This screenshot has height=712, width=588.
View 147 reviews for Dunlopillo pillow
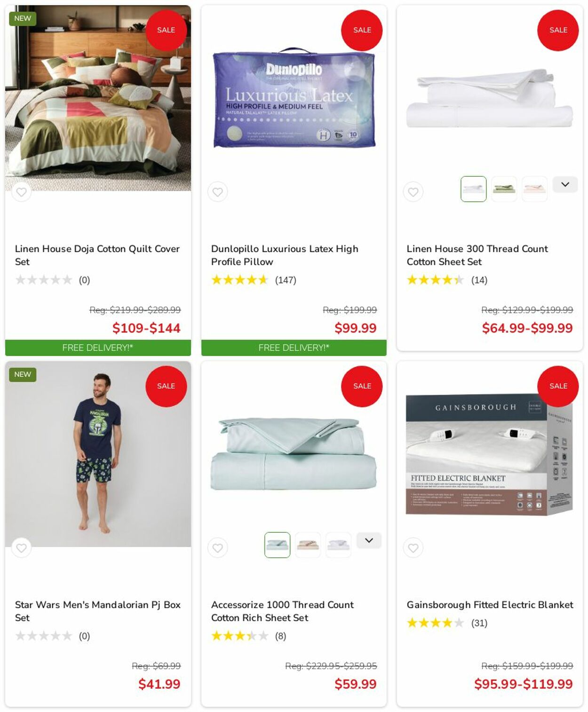pyautogui.click(x=285, y=280)
